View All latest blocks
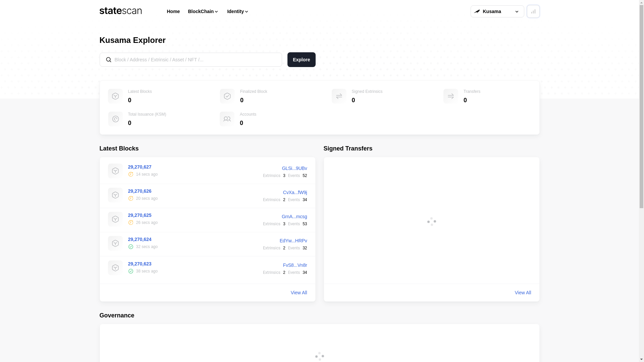 (x=299, y=293)
